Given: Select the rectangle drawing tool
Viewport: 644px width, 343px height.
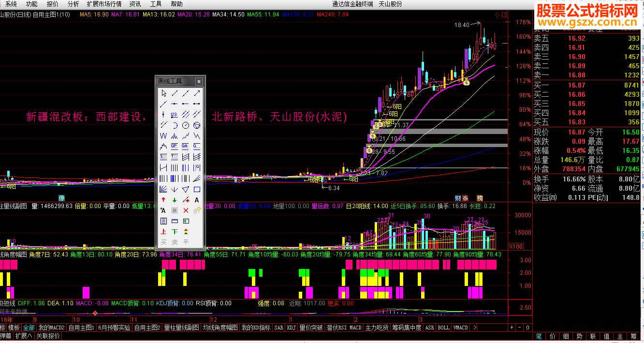Looking at the screenshot, I should pyautogui.click(x=197, y=189).
